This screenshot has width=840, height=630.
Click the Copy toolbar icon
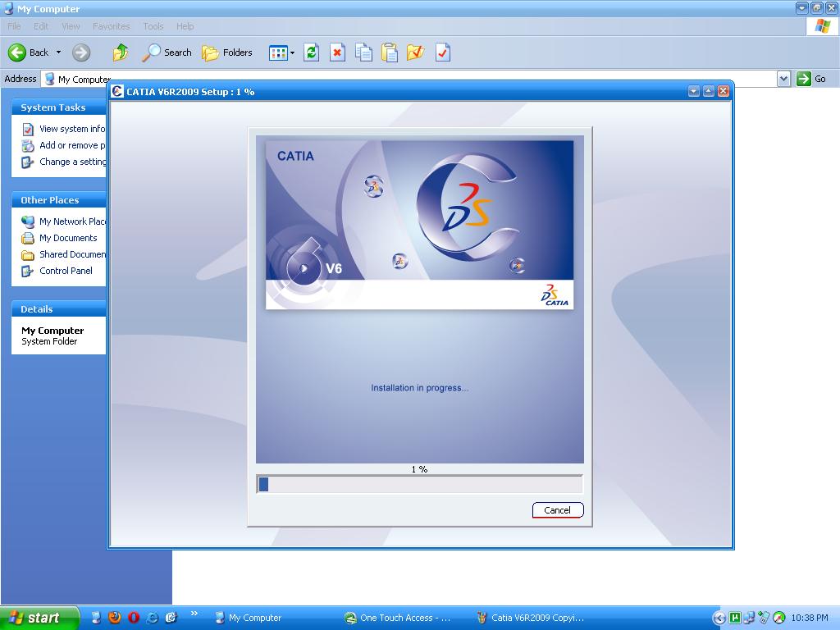pyautogui.click(x=363, y=52)
